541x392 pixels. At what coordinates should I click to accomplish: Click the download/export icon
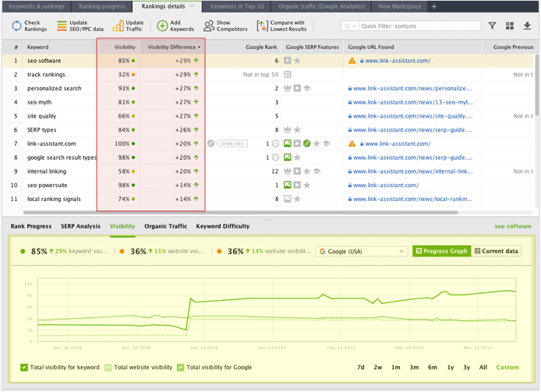tap(527, 26)
